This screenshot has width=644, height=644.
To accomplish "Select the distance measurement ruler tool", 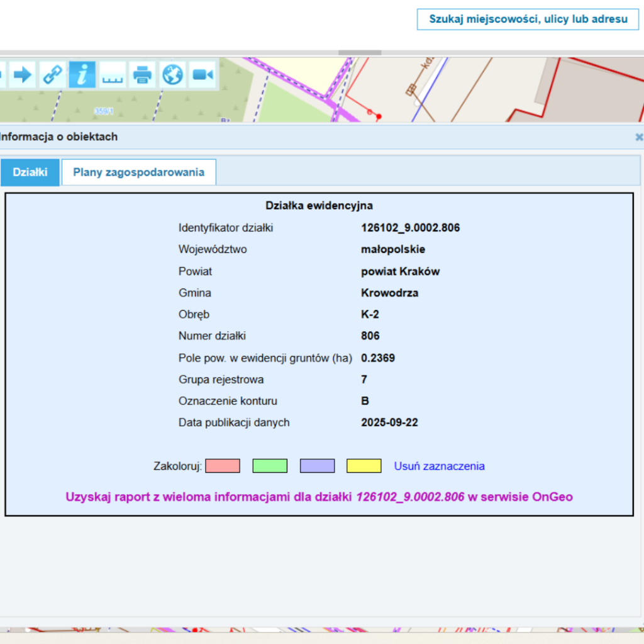I will pyautogui.click(x=113, y=75).
